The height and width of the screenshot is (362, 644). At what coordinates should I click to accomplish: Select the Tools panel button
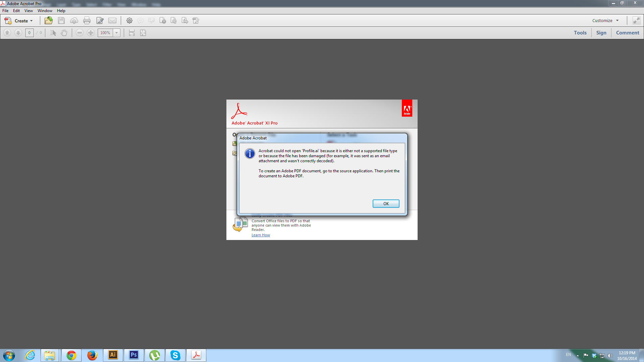(580, 33)
